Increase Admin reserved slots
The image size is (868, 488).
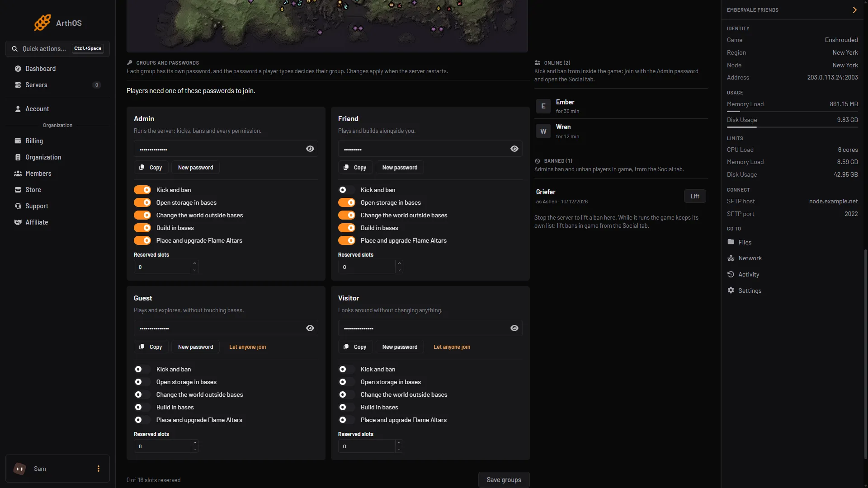click(x=195, y=263)
